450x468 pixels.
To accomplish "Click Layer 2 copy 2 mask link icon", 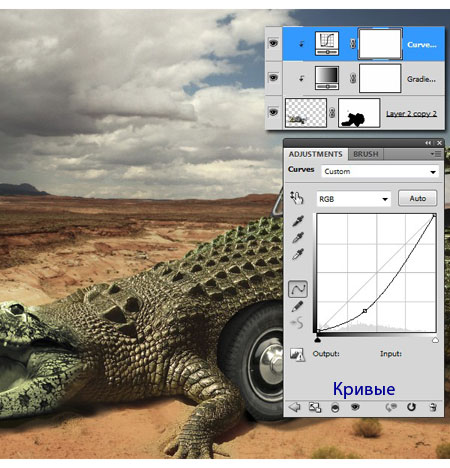I will tap(332, 113).
